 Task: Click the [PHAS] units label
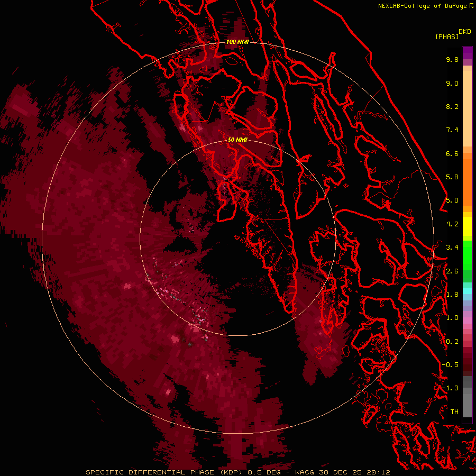(447, 37)
